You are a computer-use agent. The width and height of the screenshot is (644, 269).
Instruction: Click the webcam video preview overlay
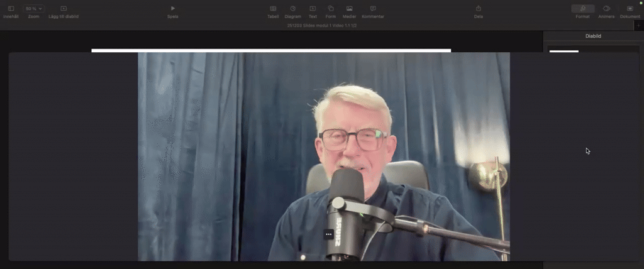[x=324, y=156]
